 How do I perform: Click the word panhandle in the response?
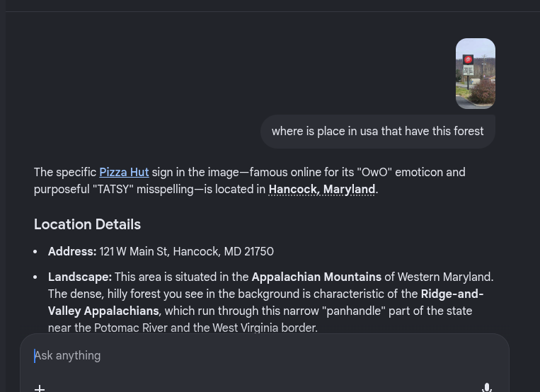pos(353,311)
